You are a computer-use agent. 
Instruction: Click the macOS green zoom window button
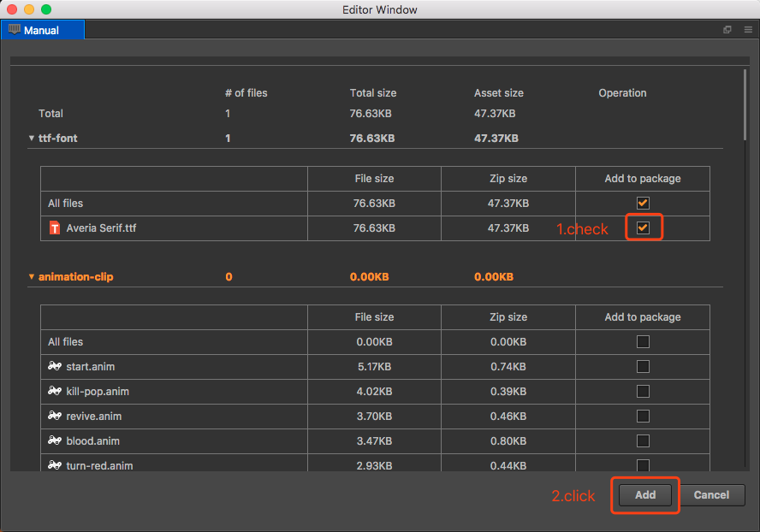point(46,9)
